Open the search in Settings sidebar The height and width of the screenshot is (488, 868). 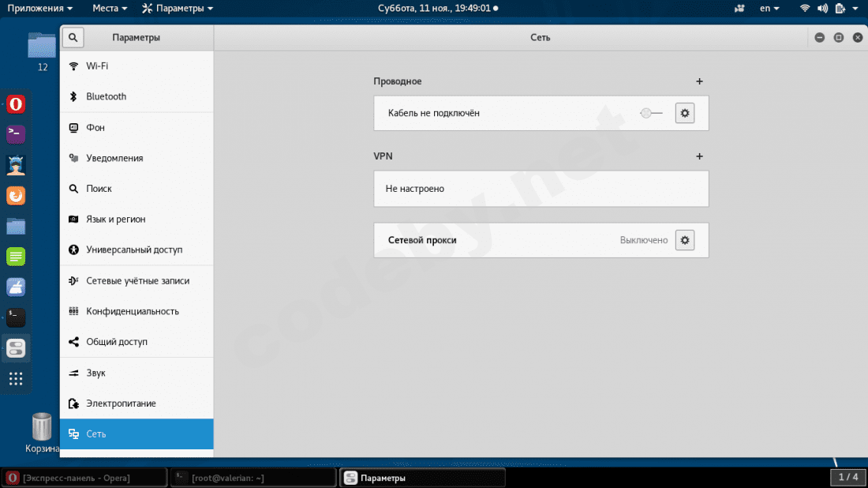coord(73,38)
